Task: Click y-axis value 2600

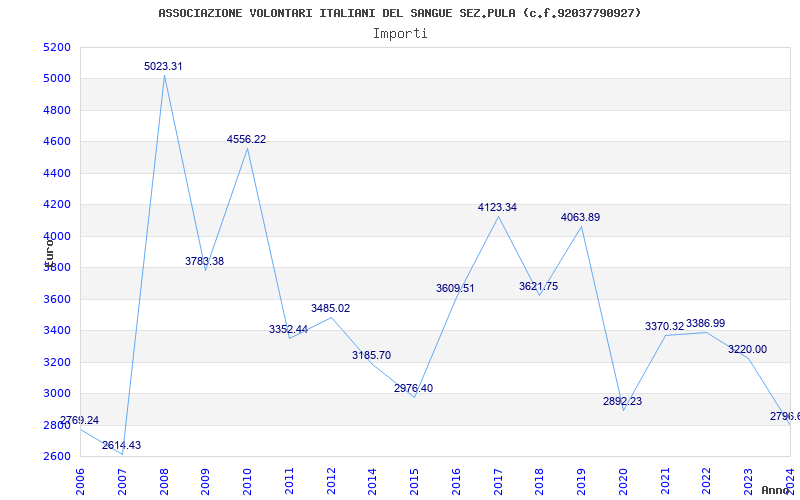Action: click(x=57, y=457)
